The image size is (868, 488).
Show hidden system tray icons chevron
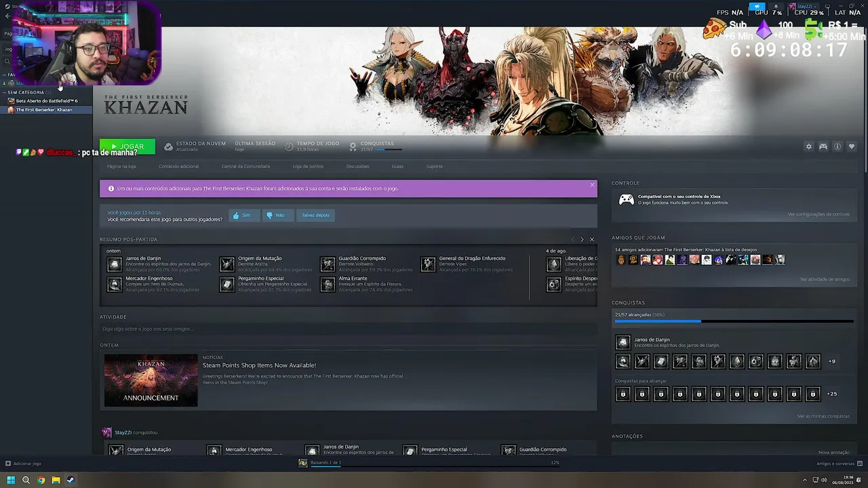point(805,481)
